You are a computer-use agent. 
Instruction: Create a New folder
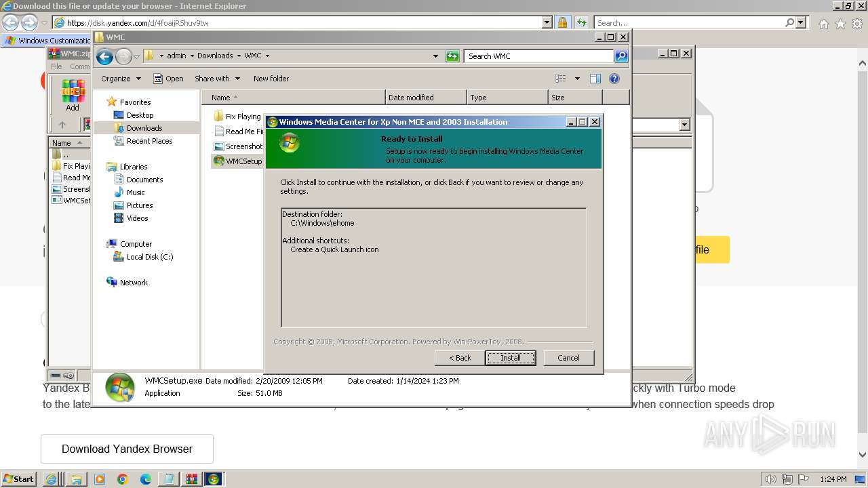(271, 79)
